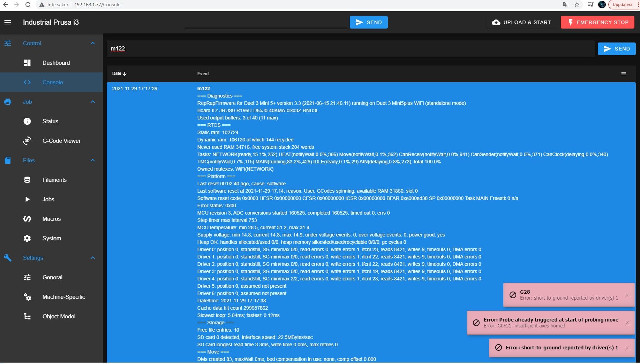The height and width of the screenshot is (364, 640).
Task: Open the Machine-Specific settings page
Action: (51, 297)
